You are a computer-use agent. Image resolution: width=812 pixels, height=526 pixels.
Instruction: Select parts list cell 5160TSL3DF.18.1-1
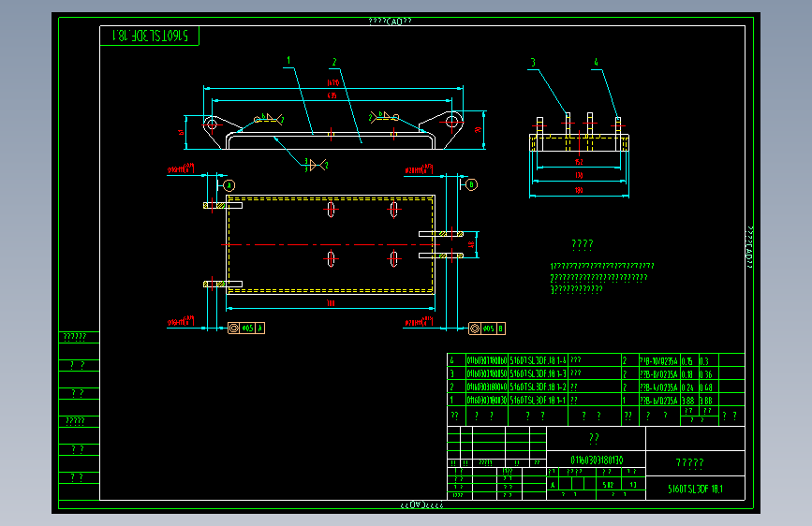click(539, 401)
